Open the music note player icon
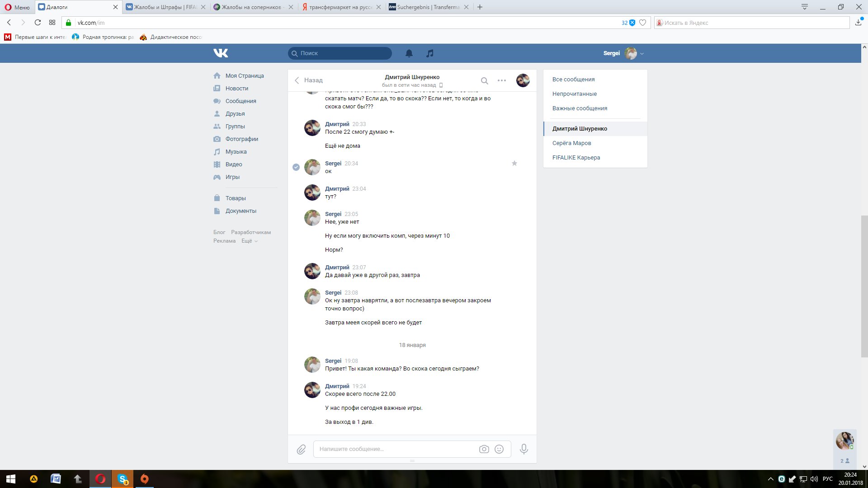The height and width of the screenshot is (488, 868). 429,53
